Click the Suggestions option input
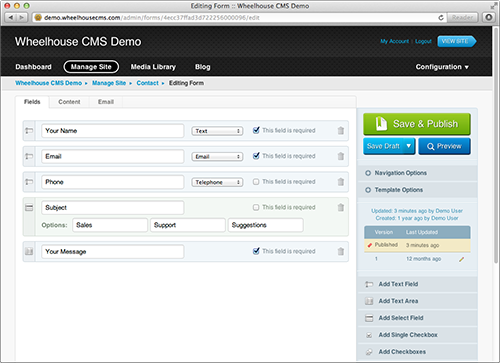Image resolution: width=500 pixels, height=363 pixels. tap(266, 225)
